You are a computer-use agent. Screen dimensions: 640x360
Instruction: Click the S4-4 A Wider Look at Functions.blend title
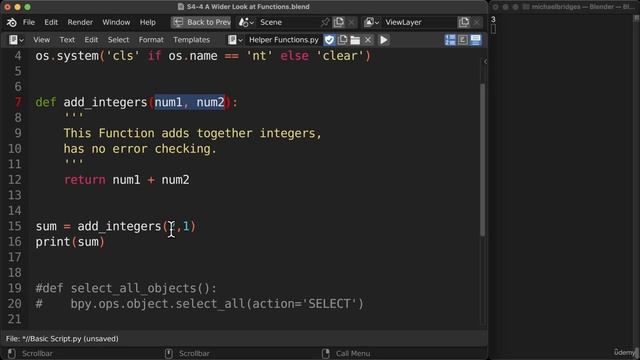click(x=248, y=7)
